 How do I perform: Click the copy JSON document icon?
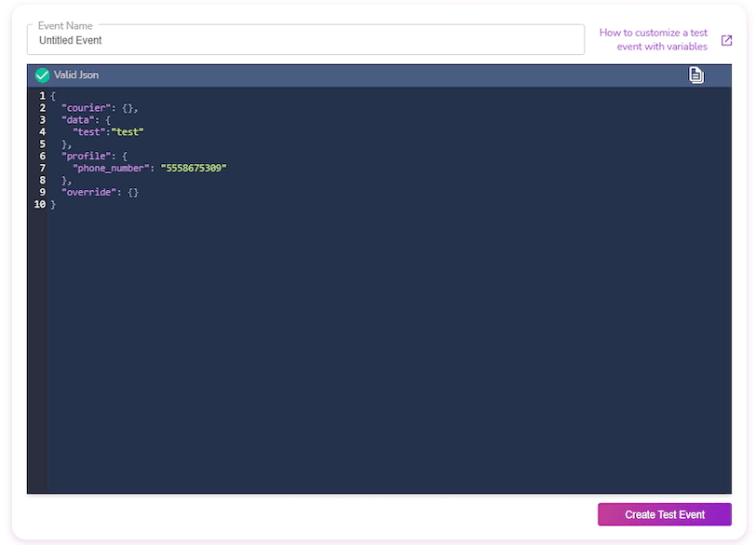click(x=695, y=75)
